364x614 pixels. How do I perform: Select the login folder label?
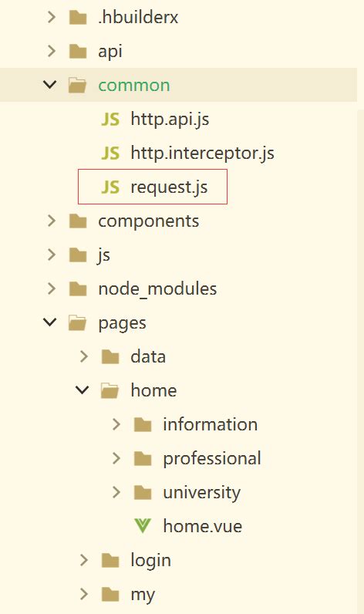[150, 561]
